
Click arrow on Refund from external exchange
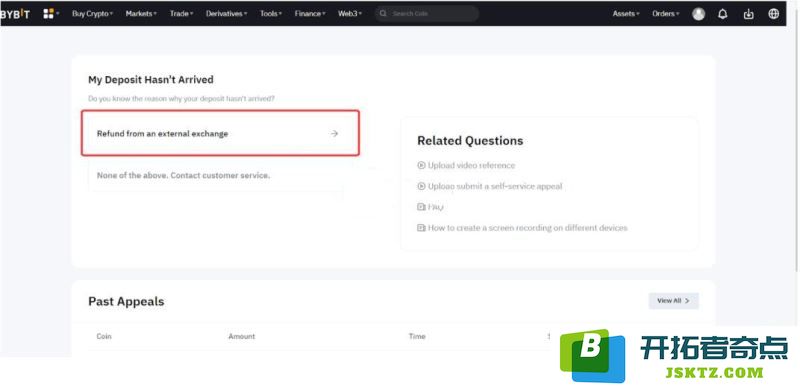pos(334,134)
